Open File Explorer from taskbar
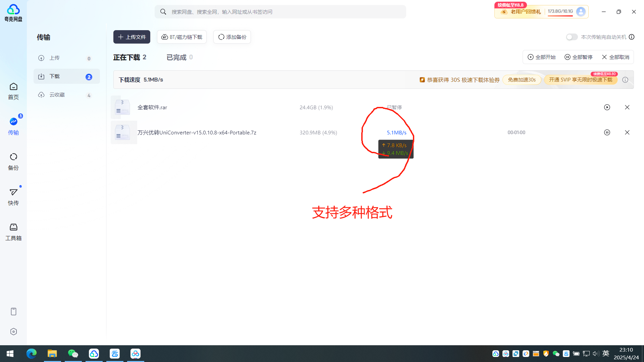This screenshot has width=644, height=362. pos(52,354)
